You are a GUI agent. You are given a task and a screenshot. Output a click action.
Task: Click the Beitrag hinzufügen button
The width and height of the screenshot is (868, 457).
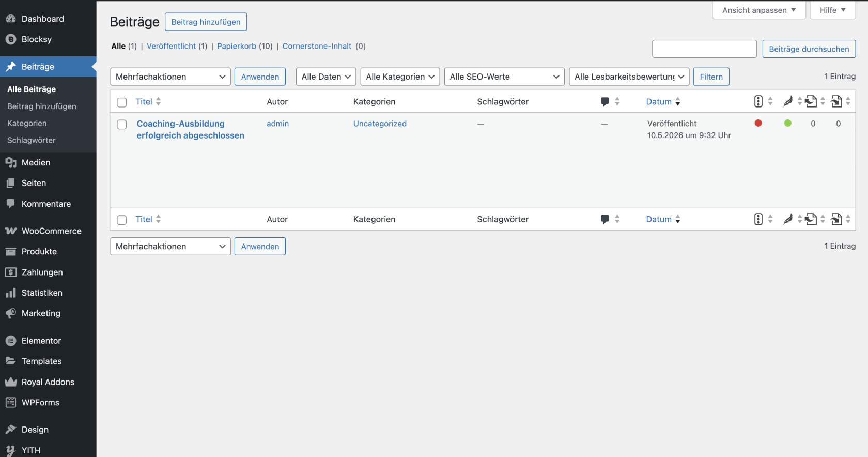click(x=206, y=22)
